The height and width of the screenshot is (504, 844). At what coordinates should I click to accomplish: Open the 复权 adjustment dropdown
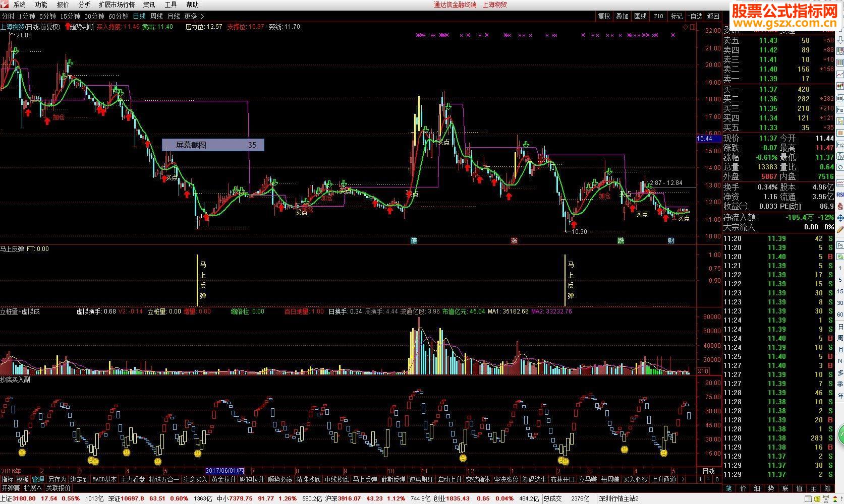point(604,16)
